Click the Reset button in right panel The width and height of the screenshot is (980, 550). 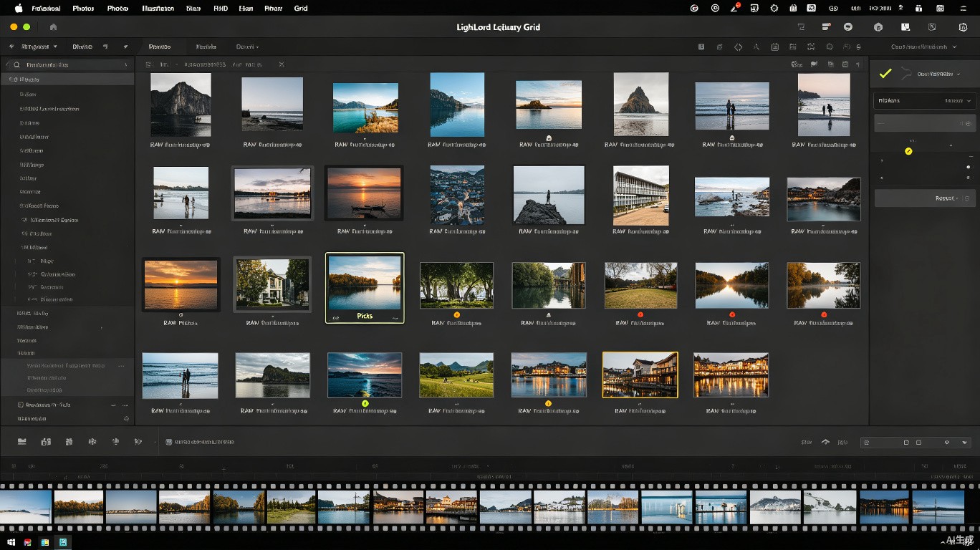(x=925, y=198)
